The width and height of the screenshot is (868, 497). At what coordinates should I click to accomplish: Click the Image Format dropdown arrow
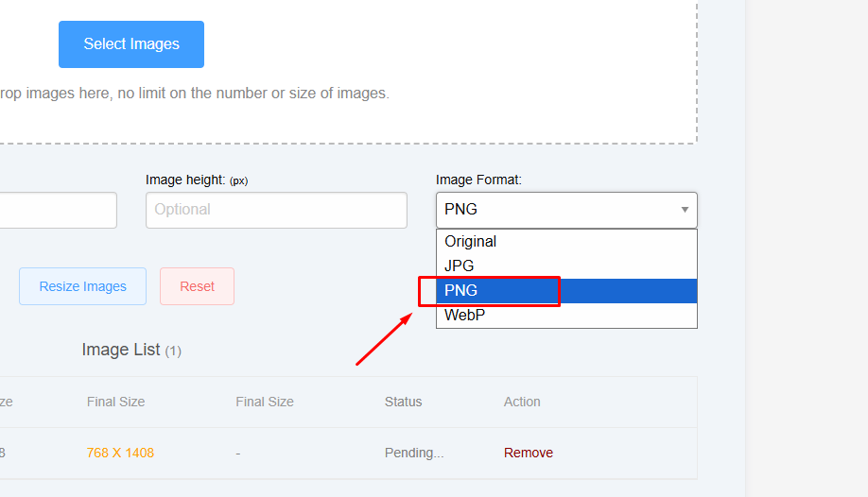point(685,210)
